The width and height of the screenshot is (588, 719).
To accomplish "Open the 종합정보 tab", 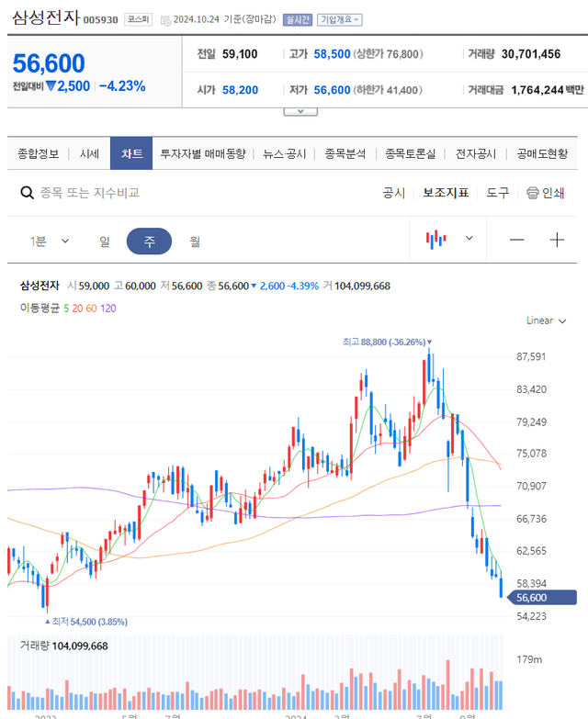I will point(39,153).
